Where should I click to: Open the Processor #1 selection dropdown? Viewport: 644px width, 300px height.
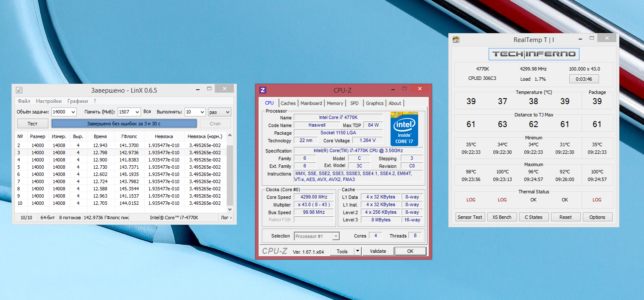point(317,236)
